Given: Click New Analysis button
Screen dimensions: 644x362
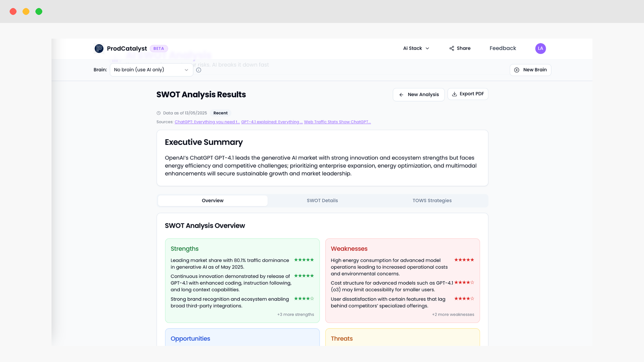Looking at the screenshot, I should click(419, 95).
